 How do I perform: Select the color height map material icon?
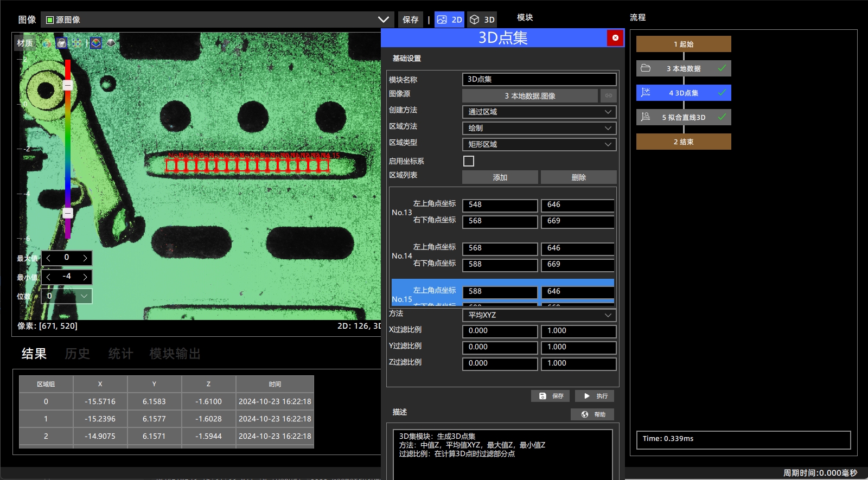(x=96, y=43)
